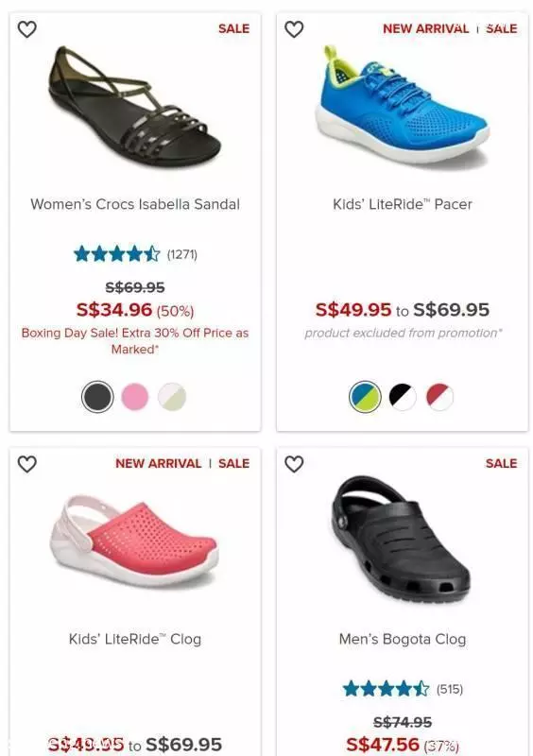This screenshot has width=533, height=756.
Task: Open Kids' LiteRide Pacer title link
Action: pos(403,204)
